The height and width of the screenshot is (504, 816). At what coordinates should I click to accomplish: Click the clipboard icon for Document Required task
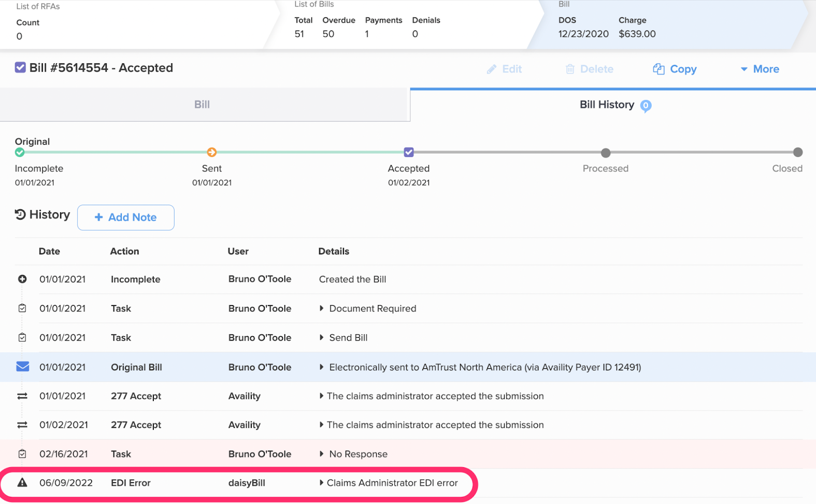pyautogui.click(x=22, y=308)
